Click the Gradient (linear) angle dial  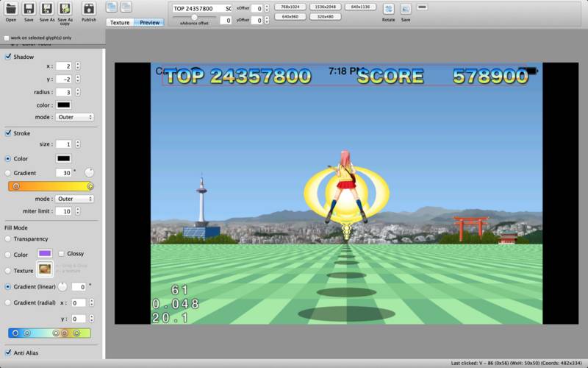[62, 286]
